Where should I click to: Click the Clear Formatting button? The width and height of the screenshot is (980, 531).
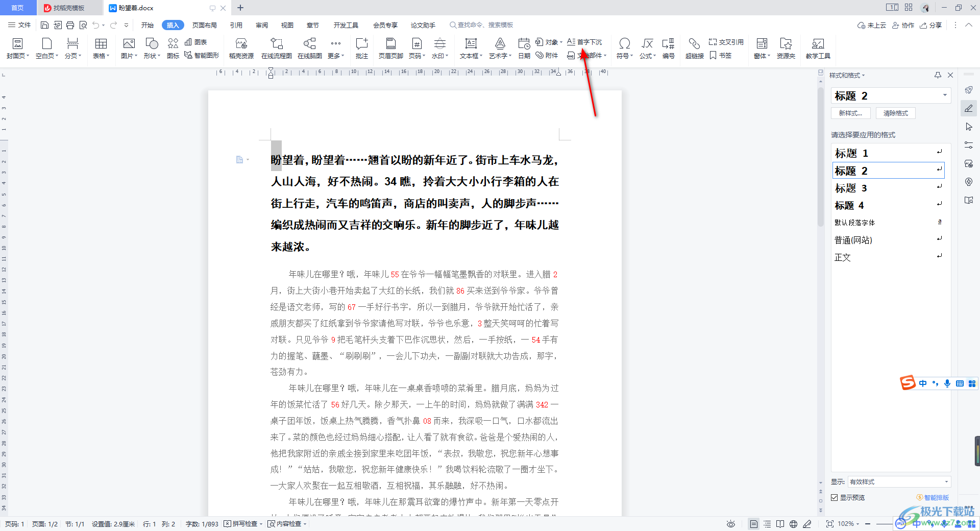895,113
